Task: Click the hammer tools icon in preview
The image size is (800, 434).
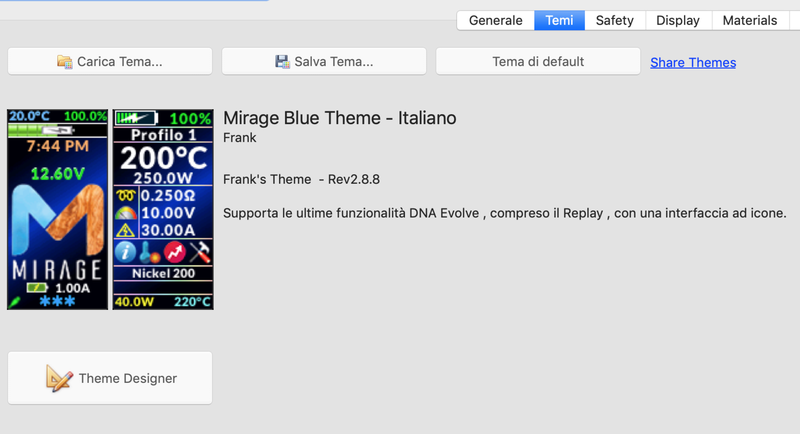Action: pos(199,252)
